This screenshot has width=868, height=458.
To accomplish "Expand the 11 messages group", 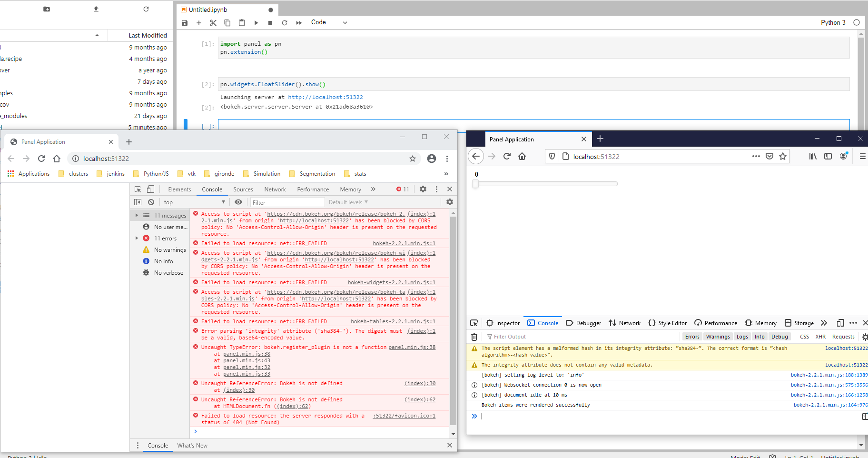I will 137,216.
